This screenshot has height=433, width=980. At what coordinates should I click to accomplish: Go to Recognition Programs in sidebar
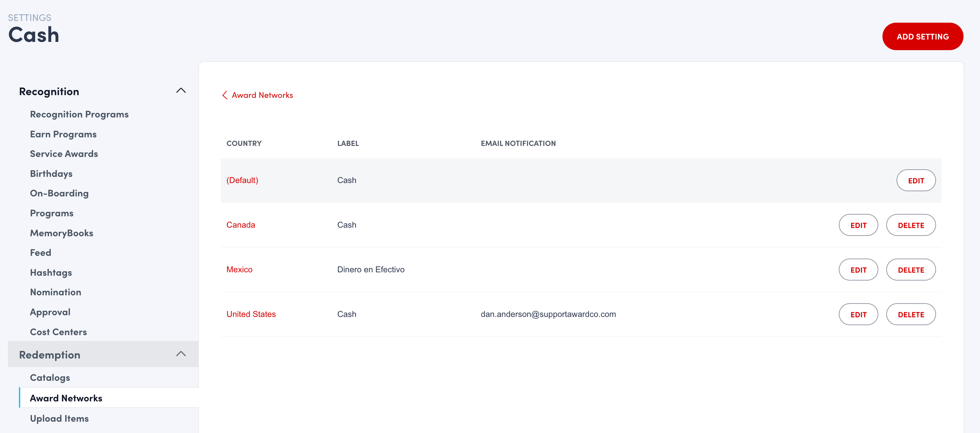(79, 114)
